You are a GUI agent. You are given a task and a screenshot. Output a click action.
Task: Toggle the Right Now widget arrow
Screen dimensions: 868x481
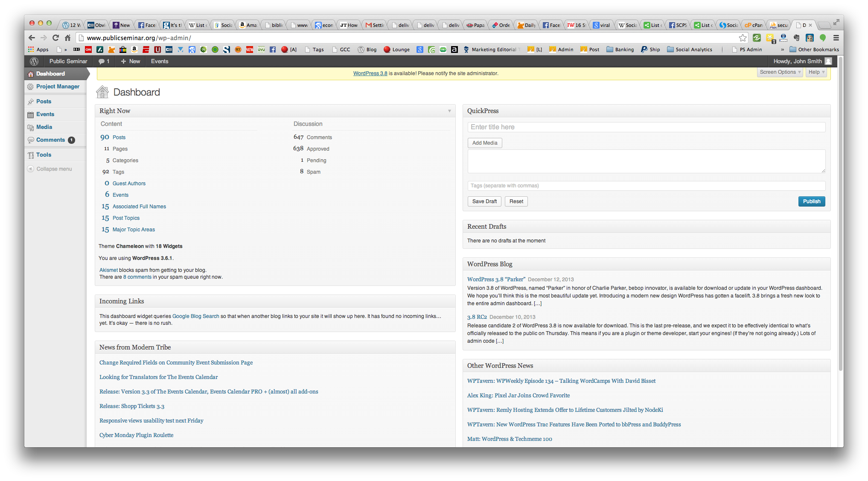(449, 111)
